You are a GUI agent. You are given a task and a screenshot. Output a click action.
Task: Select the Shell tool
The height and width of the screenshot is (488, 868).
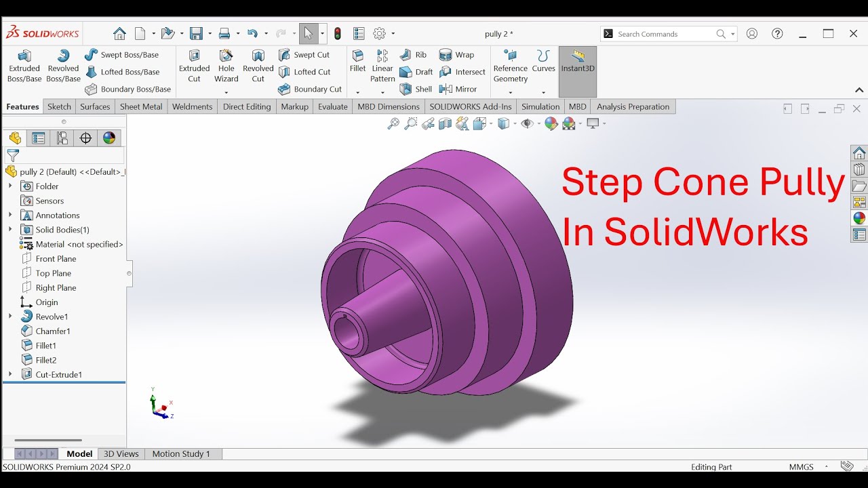(x=416, y=89)
